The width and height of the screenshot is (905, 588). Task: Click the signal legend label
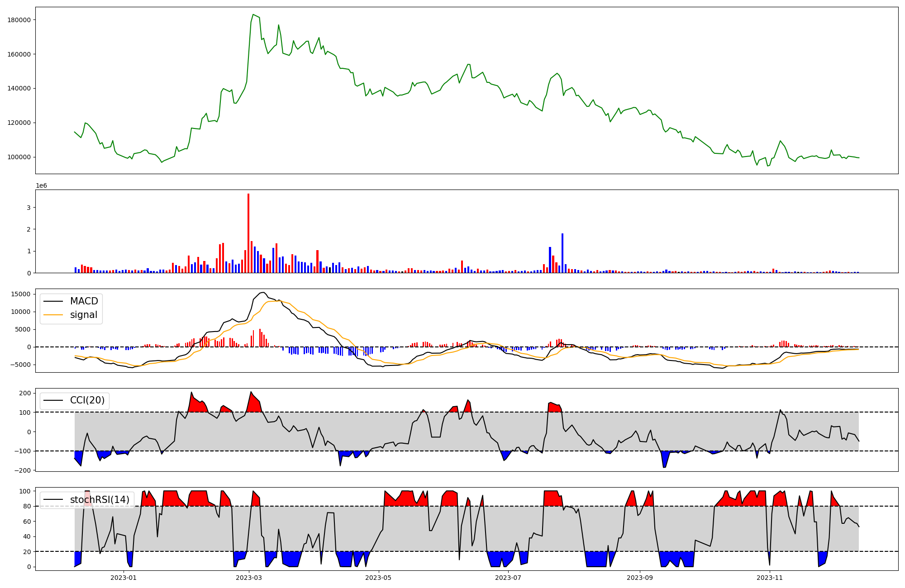pos(83,315)
